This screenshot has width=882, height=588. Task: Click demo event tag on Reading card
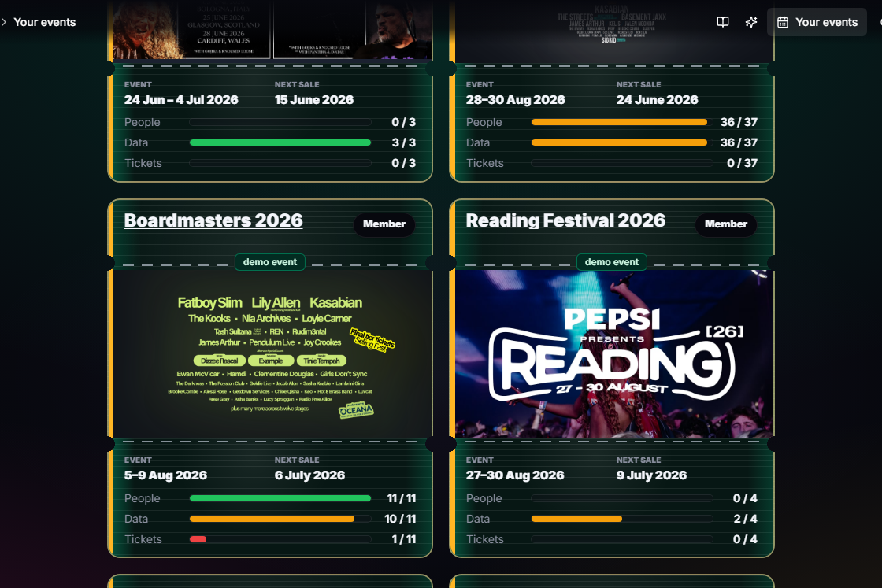(611, 262)
